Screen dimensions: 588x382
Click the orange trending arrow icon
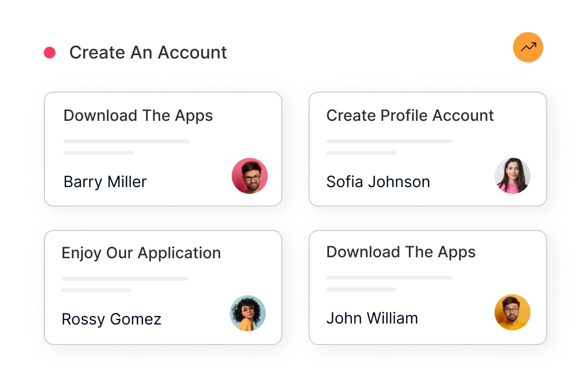click(x=528, y=47)
